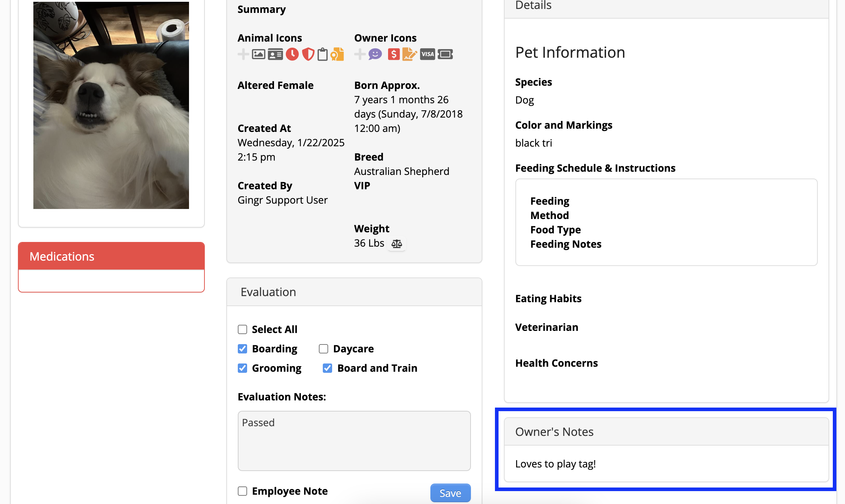Add a new animal icon with plus
The height and width of the screenshot is (504, 845).
click(243, 54)
